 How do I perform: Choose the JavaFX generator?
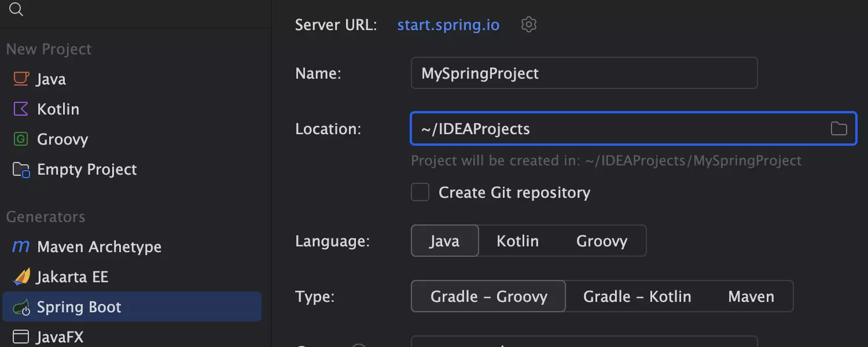click(60, 337)
